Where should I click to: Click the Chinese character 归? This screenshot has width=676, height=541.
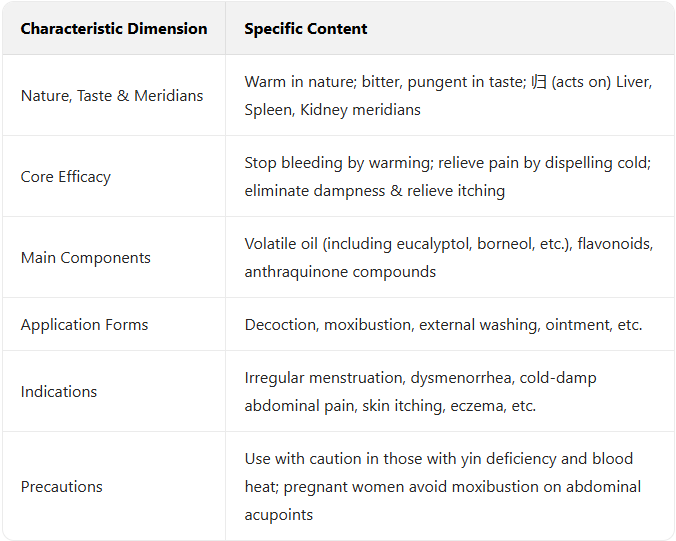coord(538,82)
